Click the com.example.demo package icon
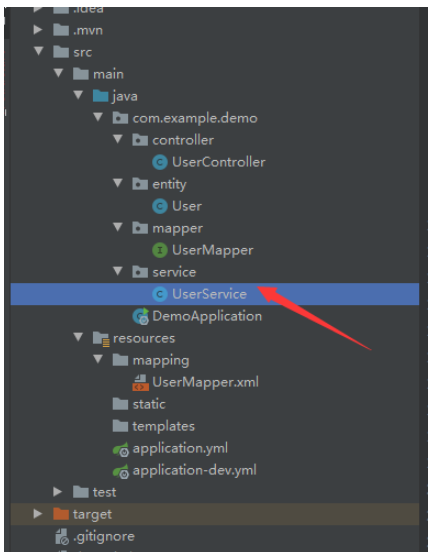Viewport: 431px width, 552px height. click(120, 118)
